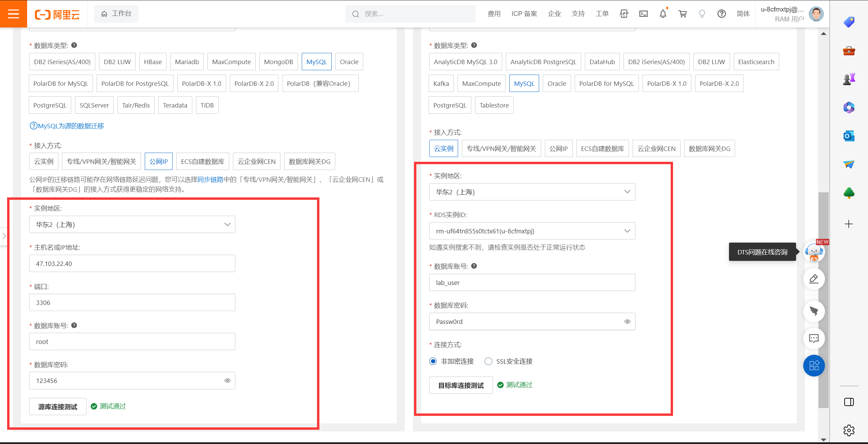This screenshot has width=868, height=444.
Task: Choose source database type PostgreSQL
Action: [x=50, y=105]
